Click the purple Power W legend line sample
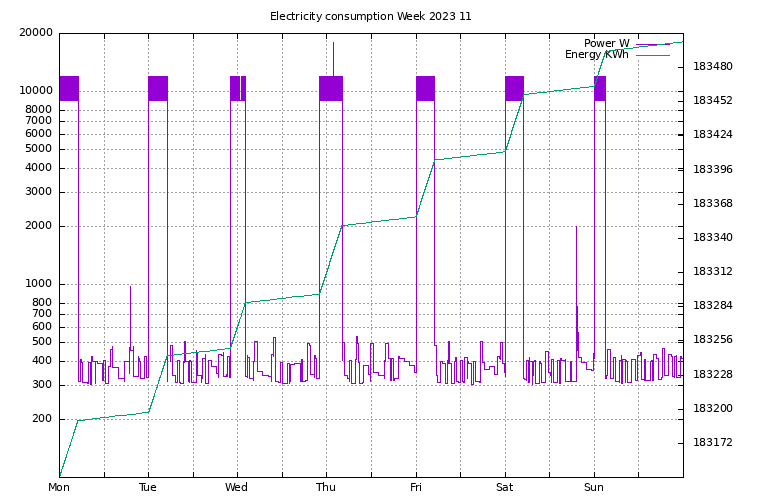The height and width of the screenshot is (500, 768). (652, 44)
